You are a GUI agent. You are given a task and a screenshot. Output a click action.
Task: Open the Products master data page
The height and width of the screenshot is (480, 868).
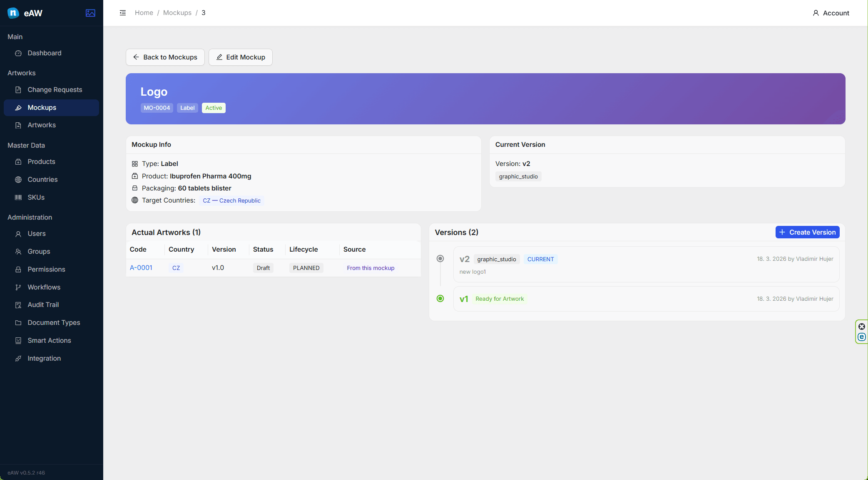51,162
